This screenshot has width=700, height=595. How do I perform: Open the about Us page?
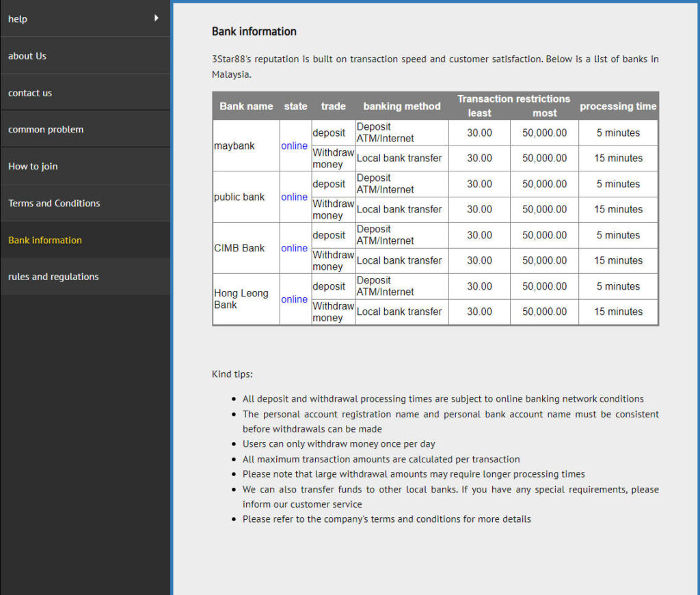[85, 56]
